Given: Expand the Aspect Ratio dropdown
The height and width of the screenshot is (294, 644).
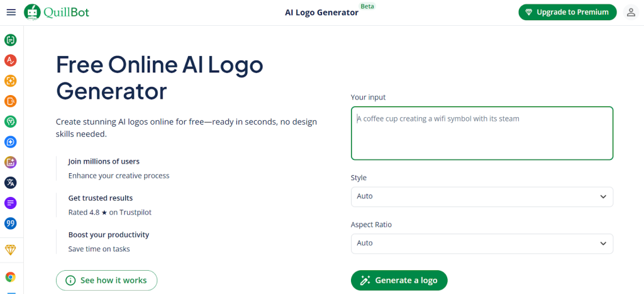Looking at the screenshot, I should click(x=481, y=243).
